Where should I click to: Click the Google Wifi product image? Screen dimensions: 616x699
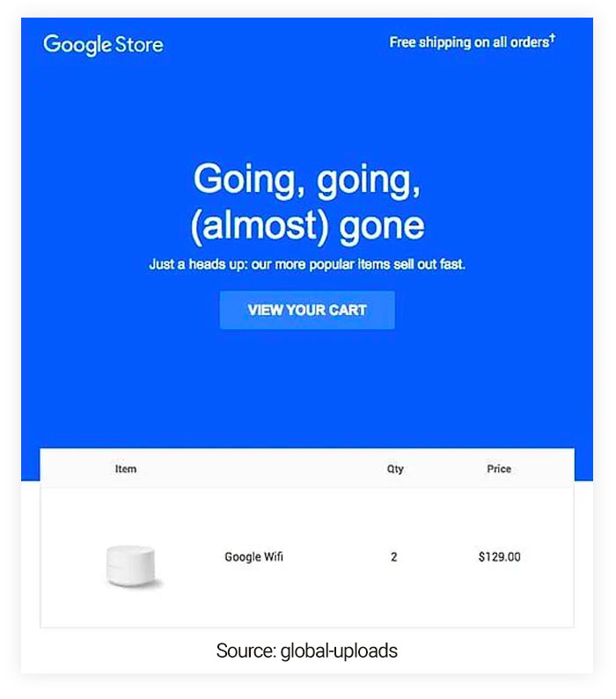tap(132, 565)
